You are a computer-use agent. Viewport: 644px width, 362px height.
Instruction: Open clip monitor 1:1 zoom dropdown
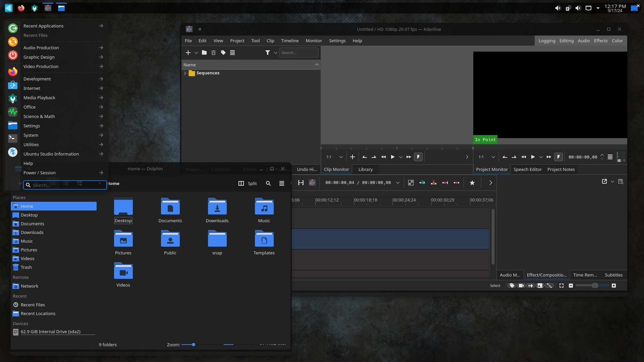coord(341,157)
